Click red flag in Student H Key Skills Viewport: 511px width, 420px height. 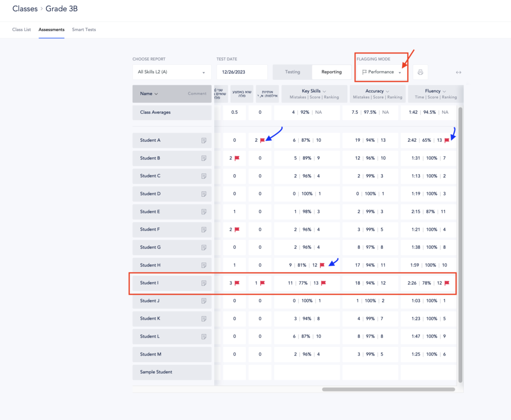click(x=322, y=265)
